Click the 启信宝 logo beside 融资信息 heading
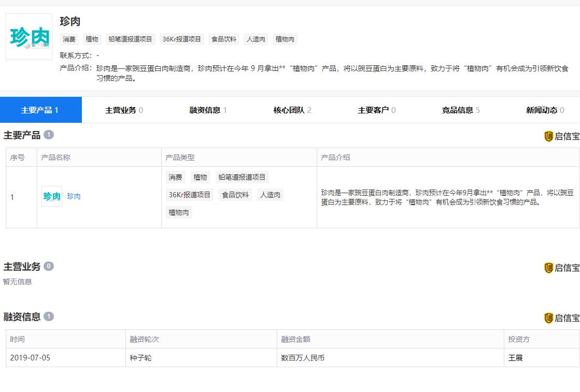This screenshot has height=392, width=580. [x=561, y=318]
